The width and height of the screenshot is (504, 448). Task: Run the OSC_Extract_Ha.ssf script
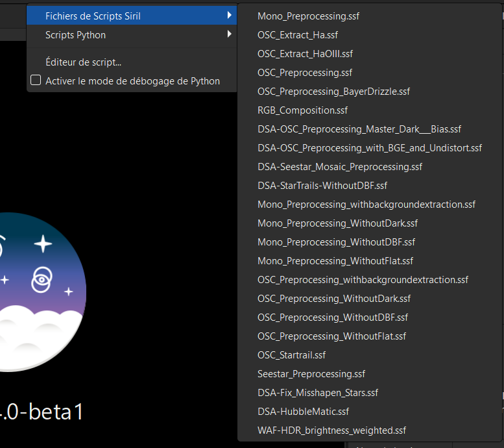pyautogui.click(x=298, y=34)
